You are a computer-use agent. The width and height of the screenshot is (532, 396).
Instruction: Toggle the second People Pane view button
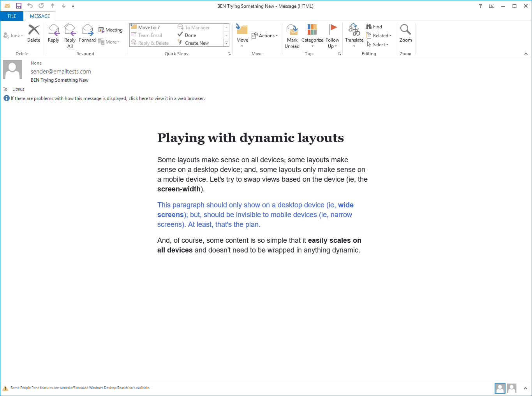[512, 388]
